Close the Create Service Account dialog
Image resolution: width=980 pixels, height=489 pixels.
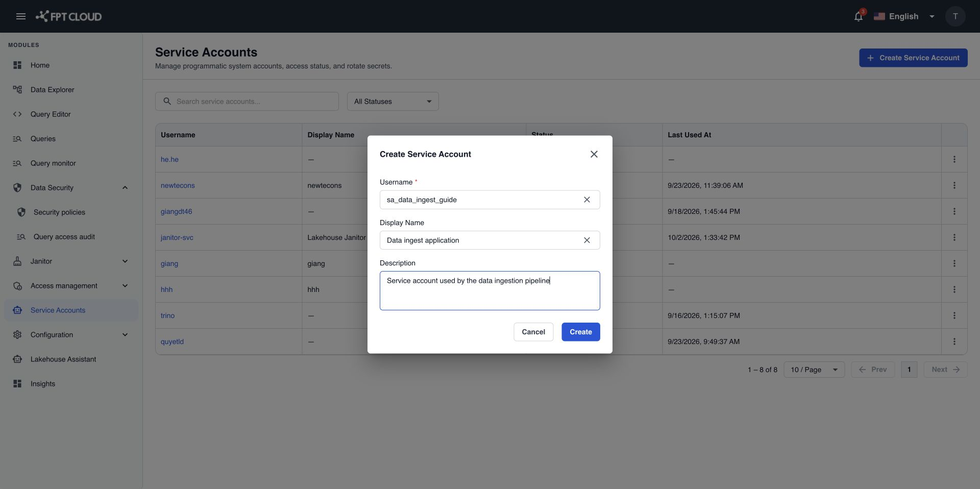594,154
